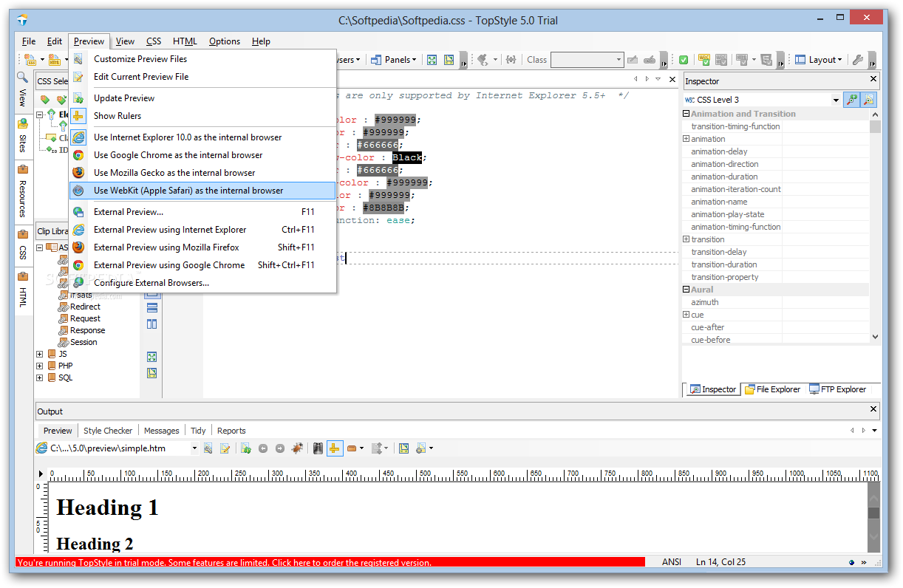Expand the PHP folder in Clip Library

tap(40, 366)
